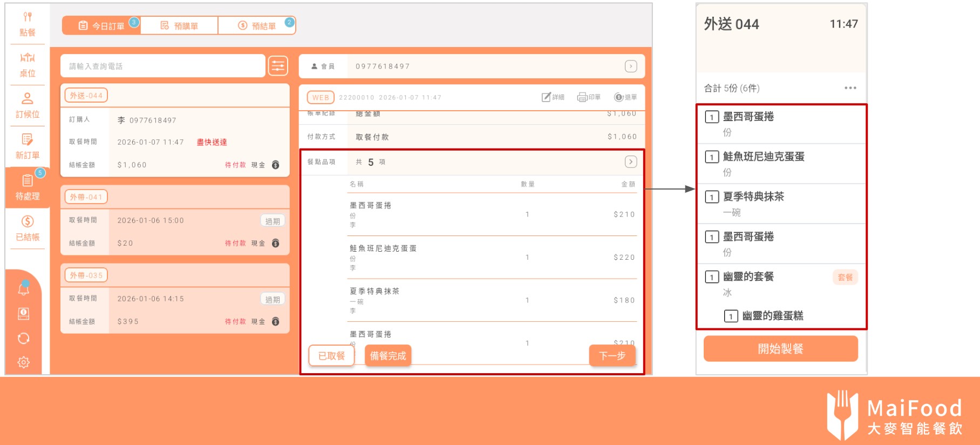The image size is (980, 445).
Task: Click the notification bell icon
Action: tap(24, 289)
